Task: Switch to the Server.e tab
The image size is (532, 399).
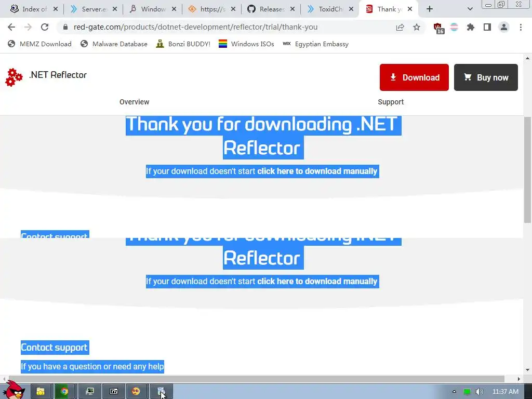Action: [x=92, y=9]
